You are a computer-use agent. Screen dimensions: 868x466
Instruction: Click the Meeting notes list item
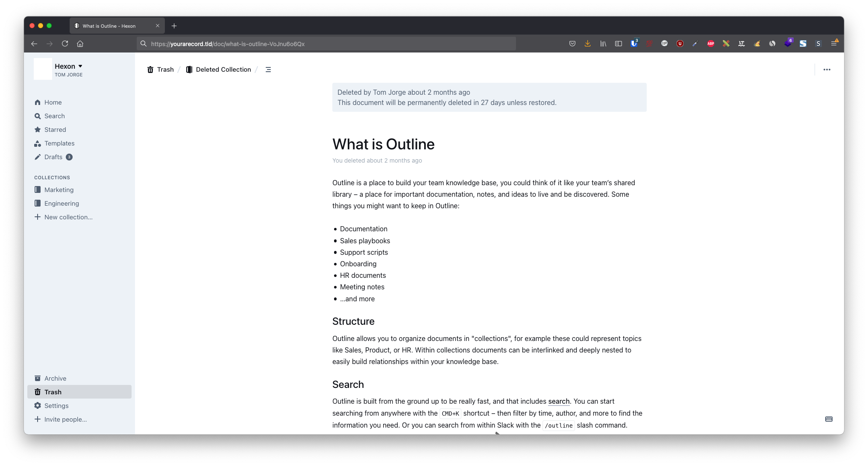[x=362, y=287]
